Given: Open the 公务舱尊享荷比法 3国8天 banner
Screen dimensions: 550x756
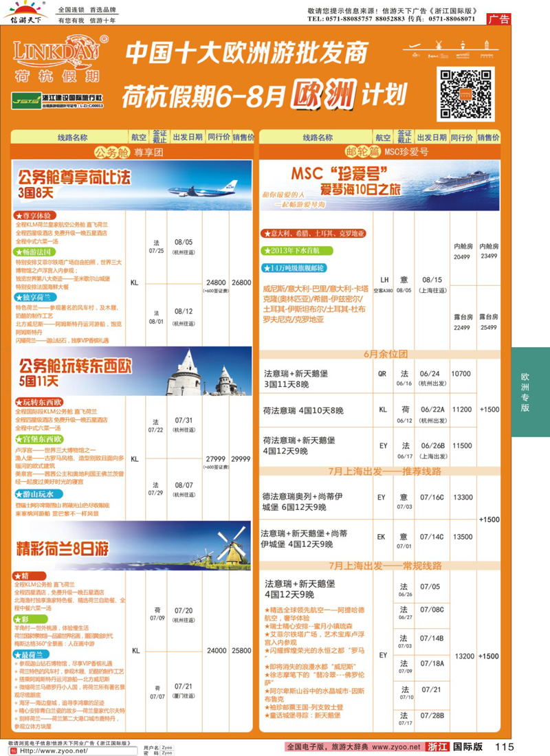Looking at the screenshot, I should [x=132, y=185].
